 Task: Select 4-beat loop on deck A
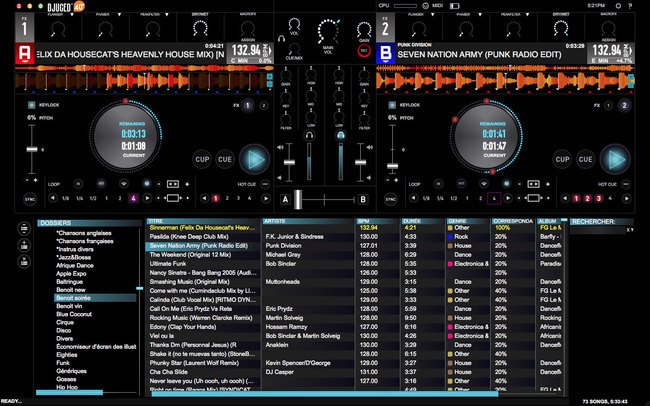[x=133, y=199]
